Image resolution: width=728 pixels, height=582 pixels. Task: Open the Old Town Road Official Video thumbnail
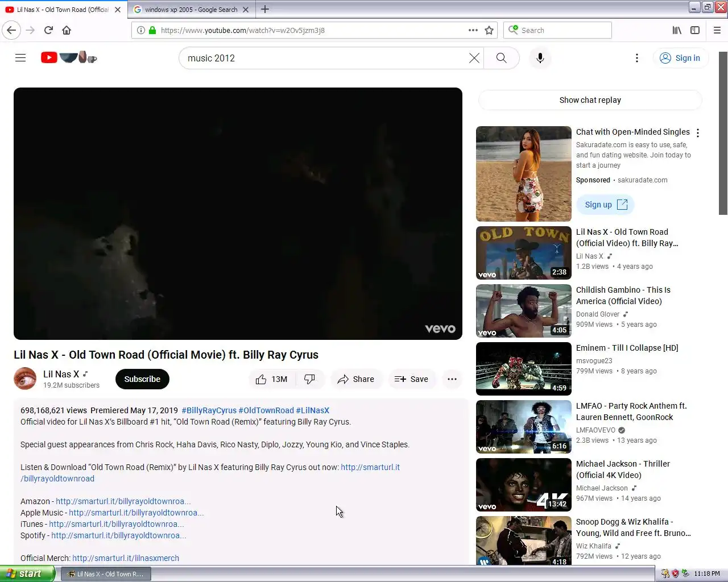[524, 253]
